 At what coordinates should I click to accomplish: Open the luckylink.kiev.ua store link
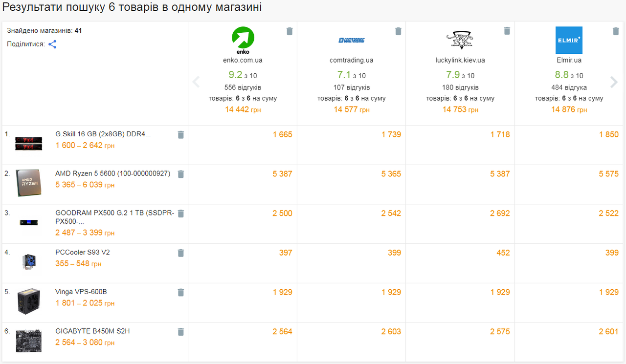(x=460, y=60)
